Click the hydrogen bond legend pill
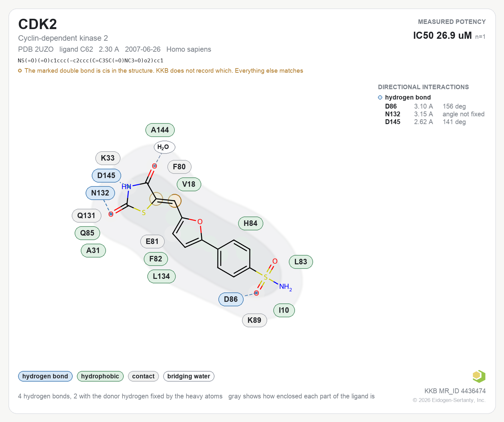Screen dimensions: 504x422 [x=45, y=376]
